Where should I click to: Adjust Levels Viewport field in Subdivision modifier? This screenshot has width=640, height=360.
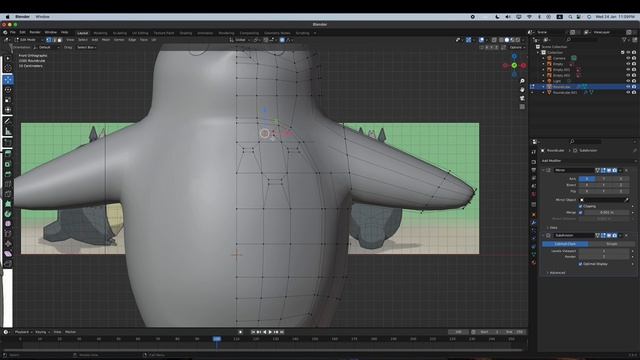[604, 251]
